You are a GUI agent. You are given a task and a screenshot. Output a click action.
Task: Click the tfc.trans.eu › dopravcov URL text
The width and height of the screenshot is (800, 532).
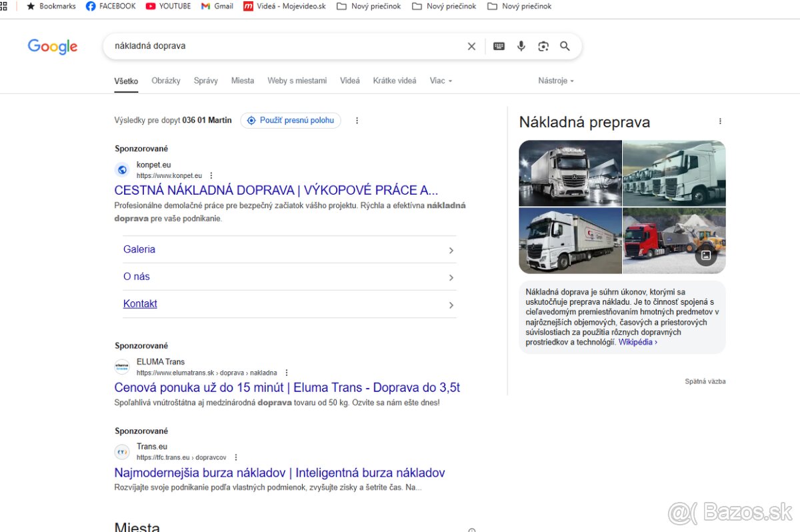[181, 458]
